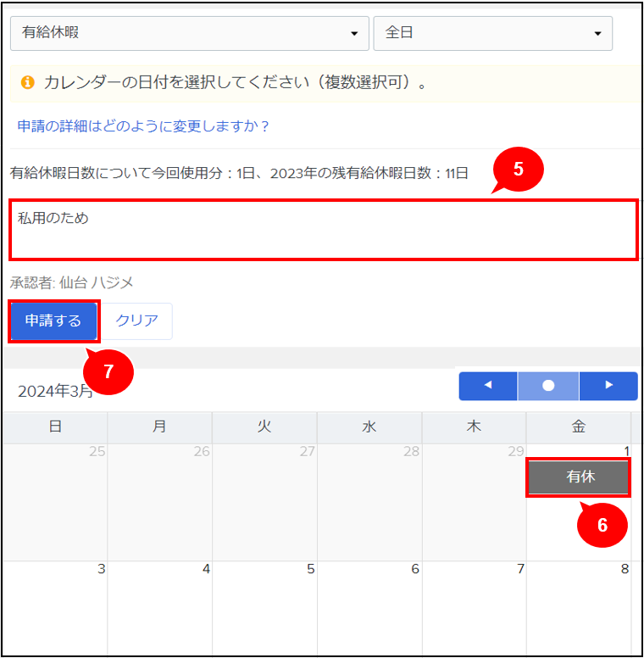Click the クリア button
The width and height of the screenshot is (644, 658).
137,321
